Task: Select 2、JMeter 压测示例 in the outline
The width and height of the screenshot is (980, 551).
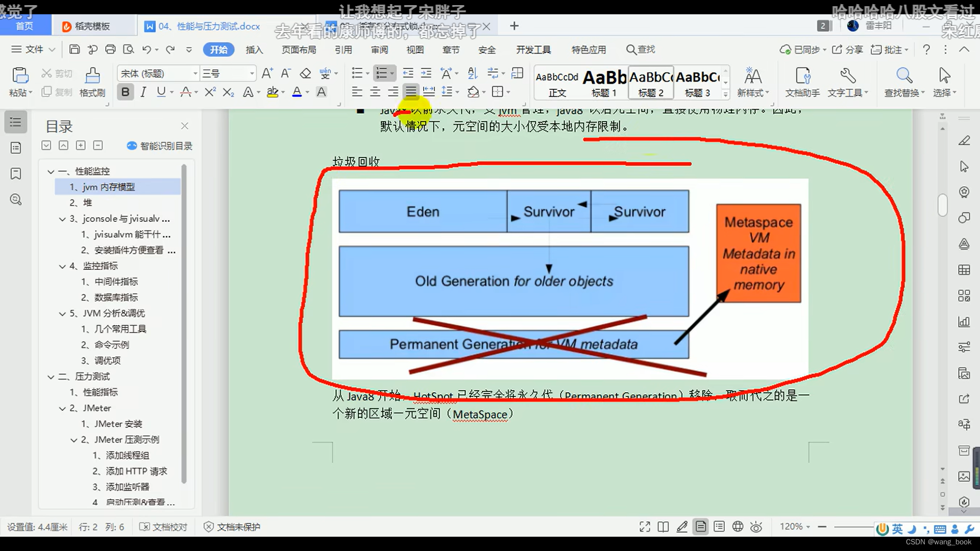Action: pos(120,440)
